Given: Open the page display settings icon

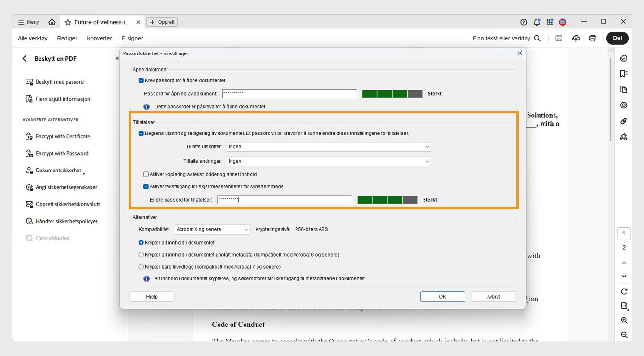Looking at the screenshot, I should pos(624,306).
